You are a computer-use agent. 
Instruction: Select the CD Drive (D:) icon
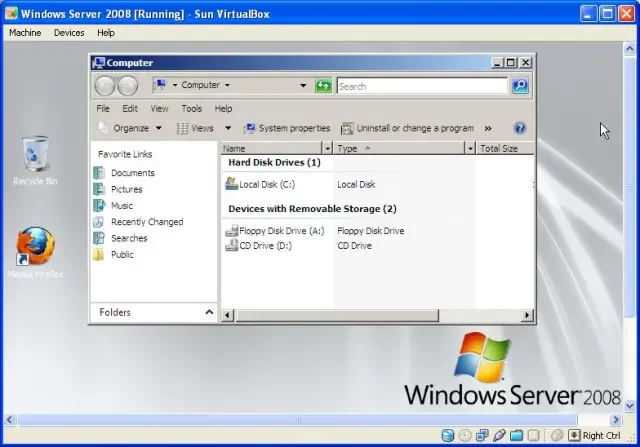click(231, 245)
